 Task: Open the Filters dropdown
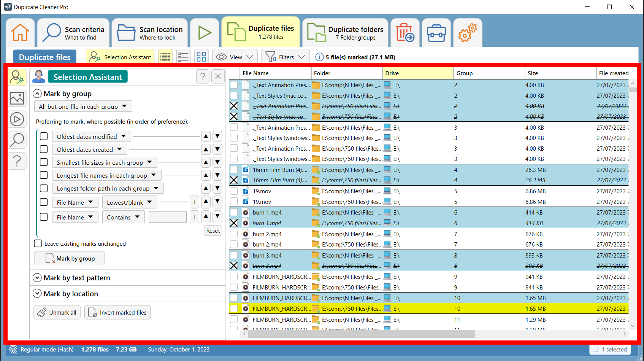(x=285, y=56)
